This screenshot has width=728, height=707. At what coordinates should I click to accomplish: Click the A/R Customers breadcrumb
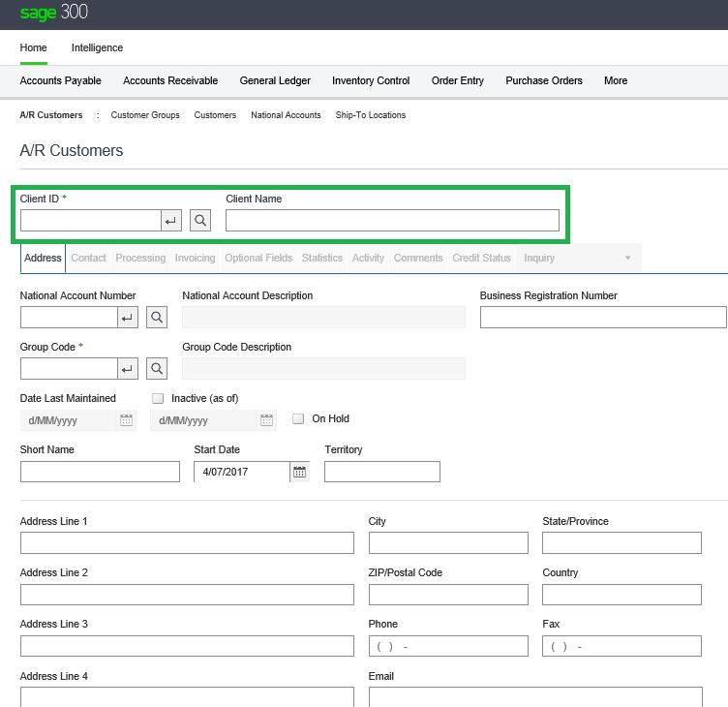tap(51, 115)
